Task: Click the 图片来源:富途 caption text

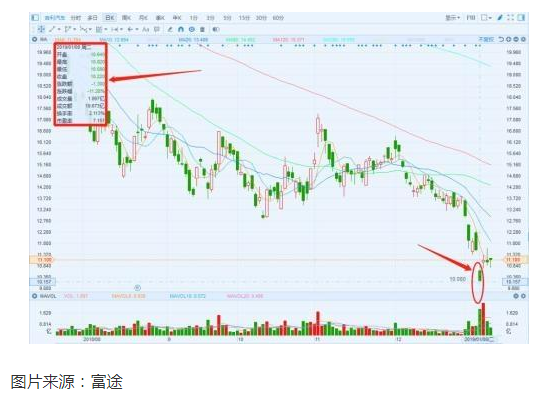Action: point(67,381)
